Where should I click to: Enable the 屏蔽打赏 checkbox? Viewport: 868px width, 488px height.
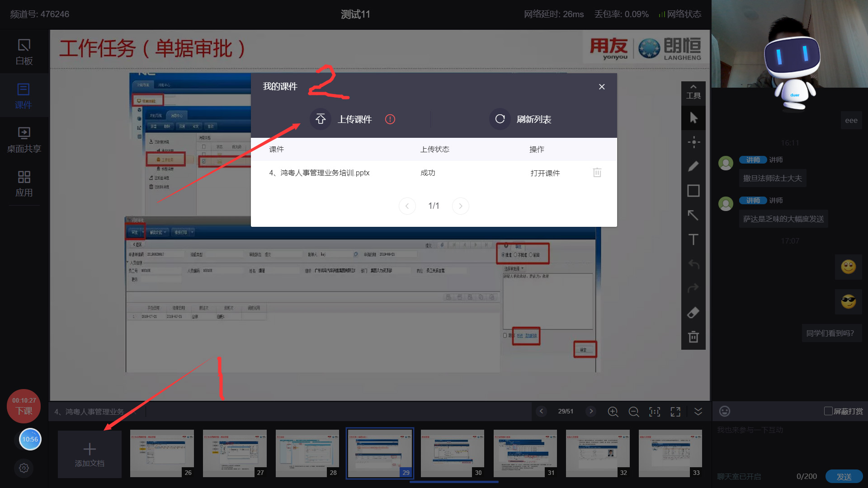click(828, 411)
